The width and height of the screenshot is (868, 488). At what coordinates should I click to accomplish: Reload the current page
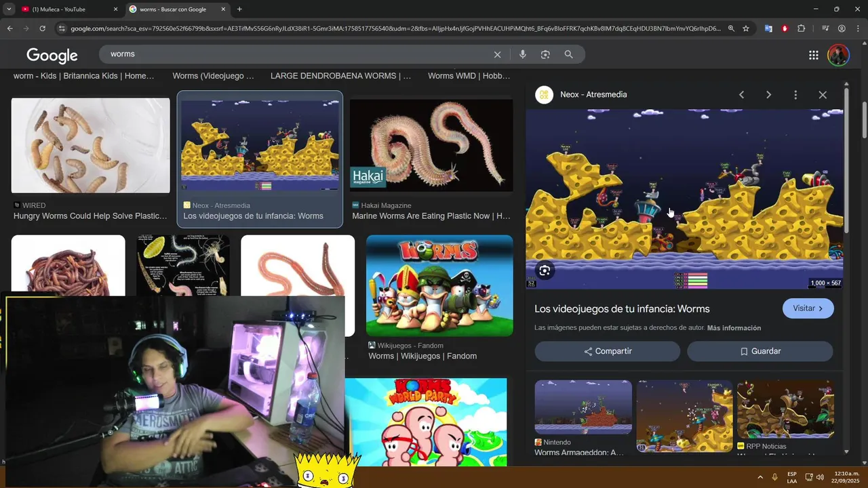(x=42, y=28)
